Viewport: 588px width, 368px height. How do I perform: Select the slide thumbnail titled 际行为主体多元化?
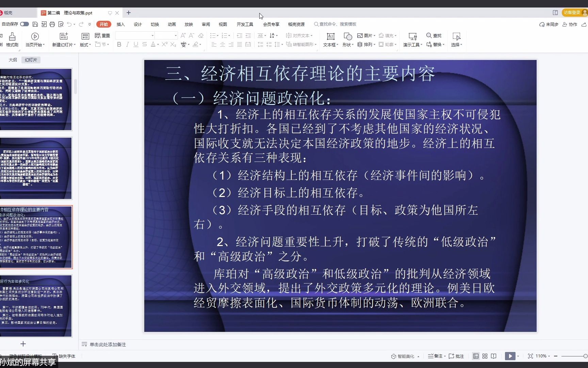tap(36, 306)
